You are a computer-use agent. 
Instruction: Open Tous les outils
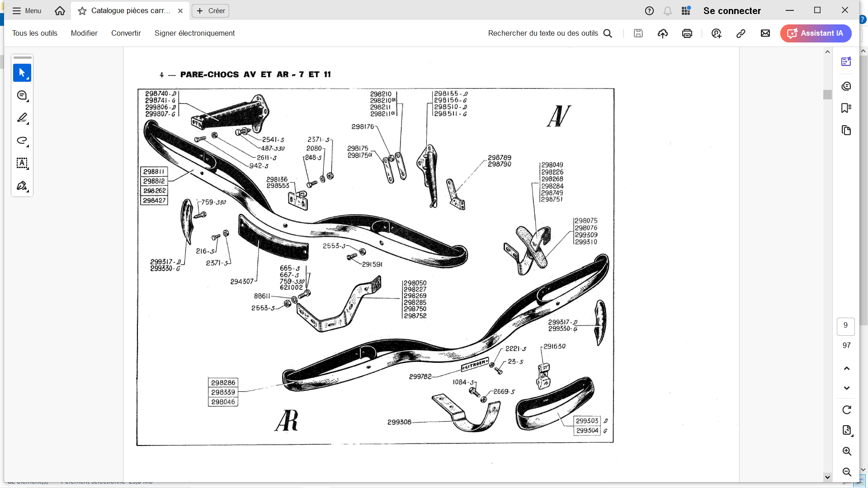(35, 33)
